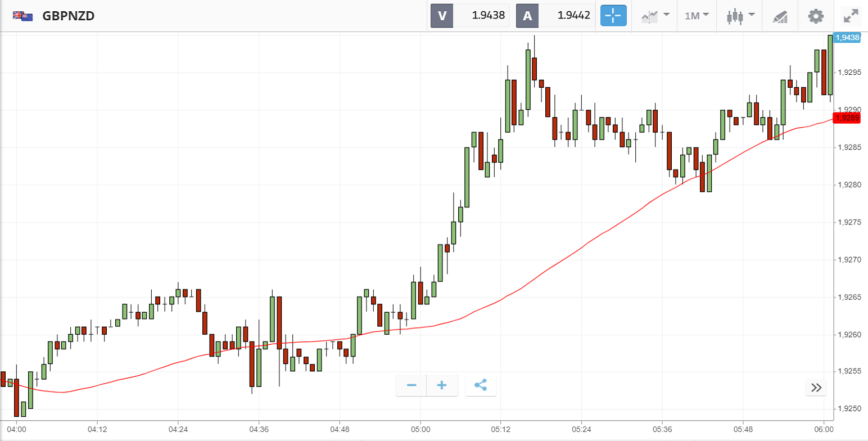
Task: Select the red moving average value label
Action: point(848,118)
